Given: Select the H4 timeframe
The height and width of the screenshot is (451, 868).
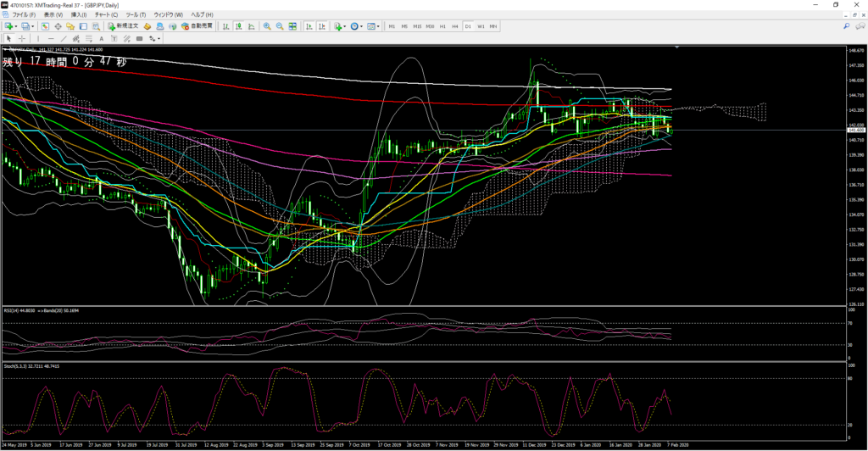Looking at the screenshot, I should (455, 26).
